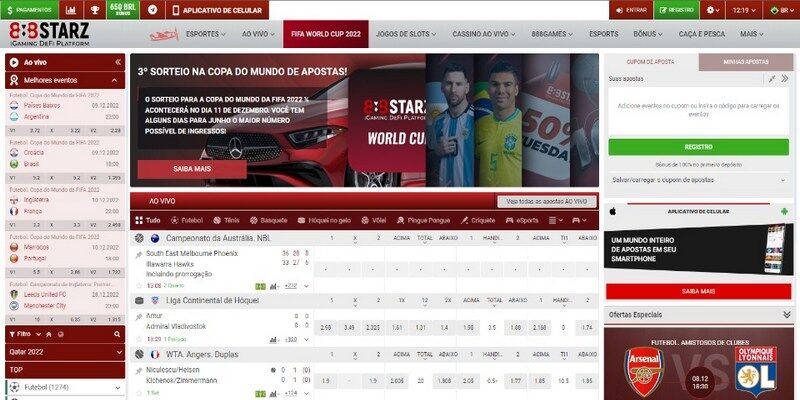Open Aplicativo de Celular in top bar
The image size is (800, 400).
click(x=217, y=10)
